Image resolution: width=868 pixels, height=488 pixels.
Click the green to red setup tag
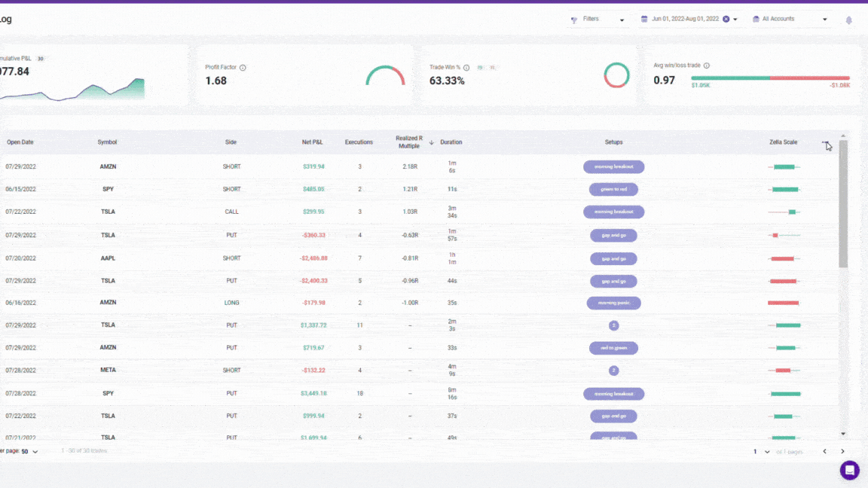point(613,189)
